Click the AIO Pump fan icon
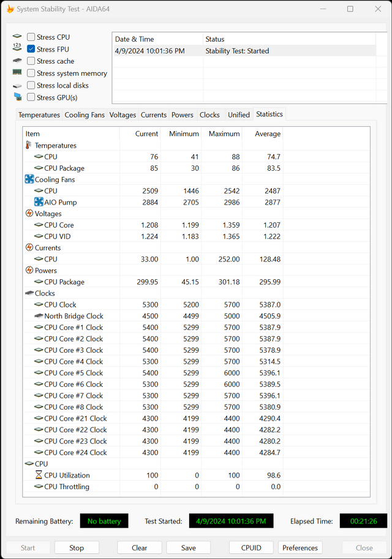Image resolution: width=392 pixels, height=559 pixels. tap(39, 202)
